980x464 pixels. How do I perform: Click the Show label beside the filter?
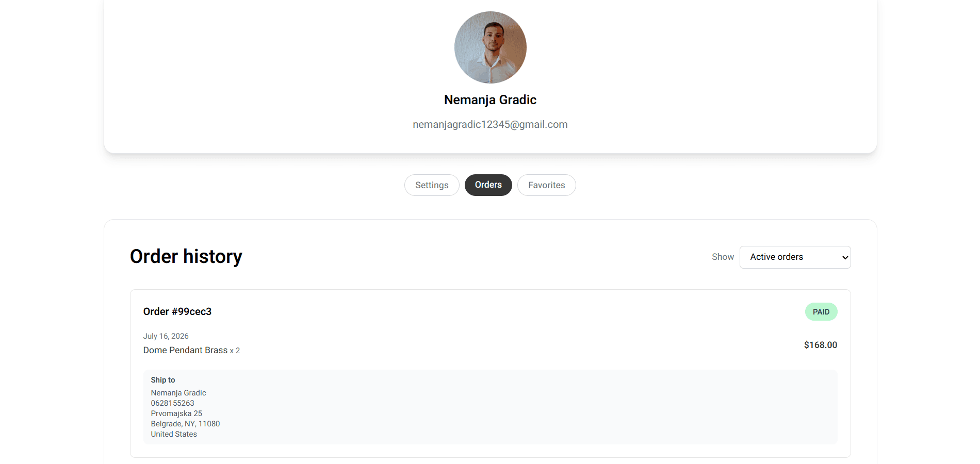723,257
